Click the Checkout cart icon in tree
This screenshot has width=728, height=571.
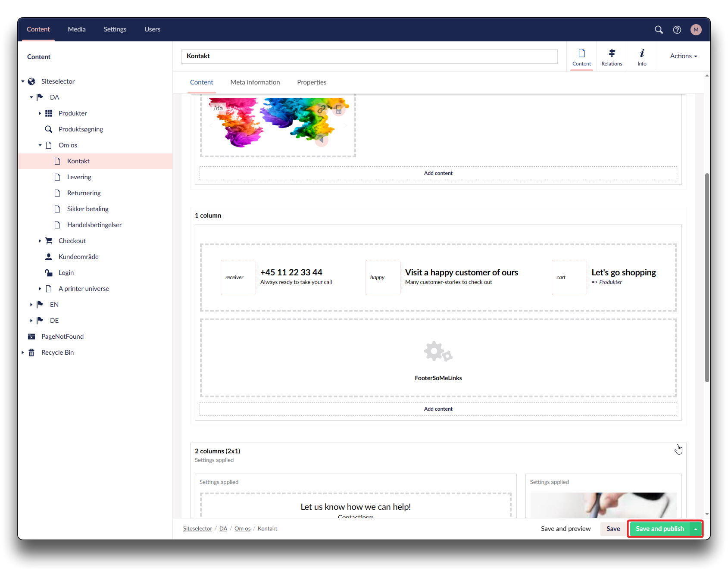click(49, 241)
